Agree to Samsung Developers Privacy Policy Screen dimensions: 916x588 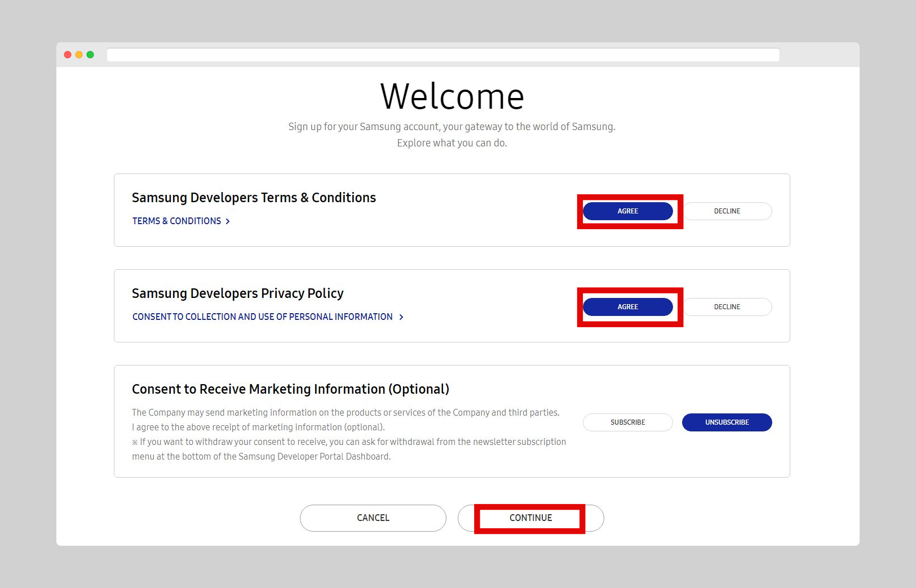coord(627,307)
